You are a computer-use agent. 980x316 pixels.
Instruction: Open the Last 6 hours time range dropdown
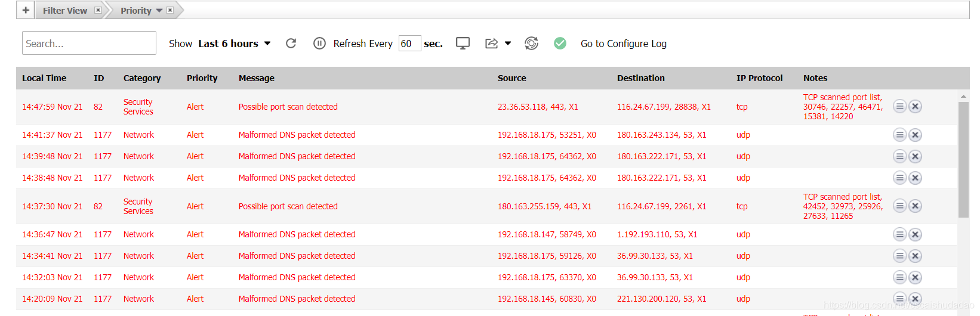pyautogui.click(x=235, y=44)
